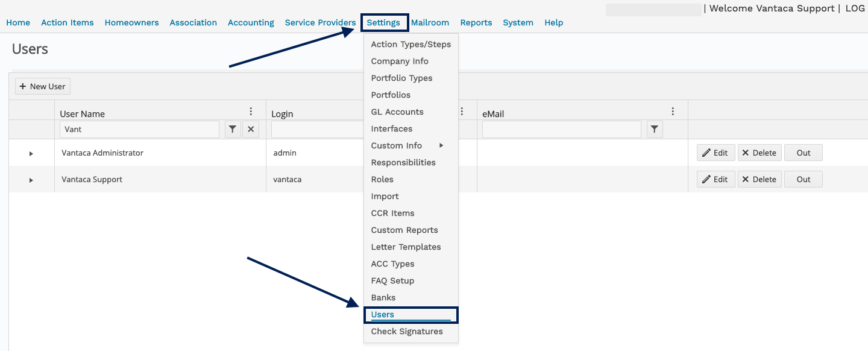Image resolution: width=868 pixels, height=351 pixels.
Task: Open the User Name column filter operator icon
Action: 233,129
